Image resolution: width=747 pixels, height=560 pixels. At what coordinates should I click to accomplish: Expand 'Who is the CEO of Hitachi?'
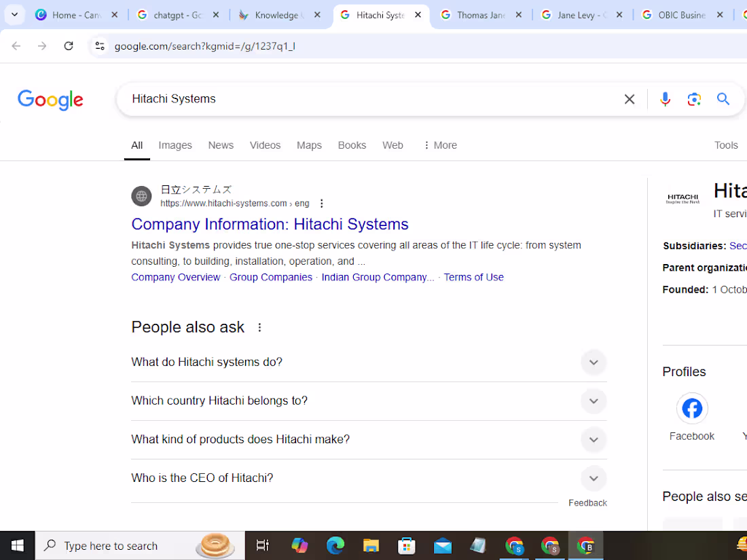594,478
